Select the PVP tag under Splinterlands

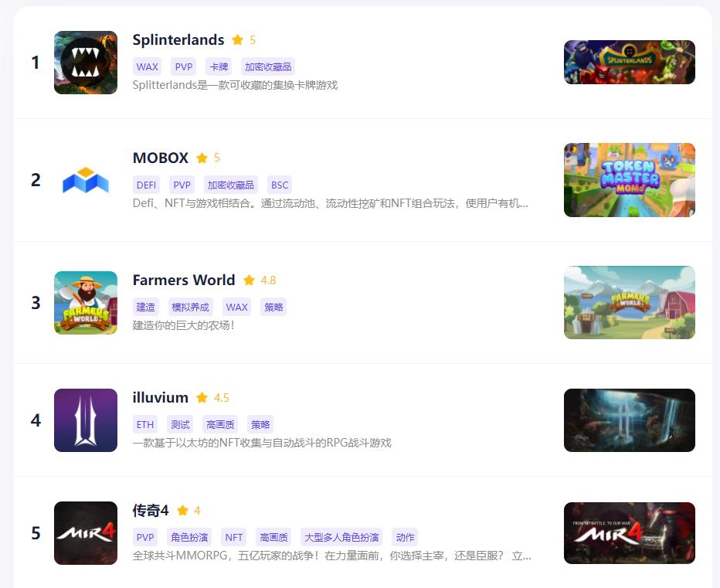[183, 67]
